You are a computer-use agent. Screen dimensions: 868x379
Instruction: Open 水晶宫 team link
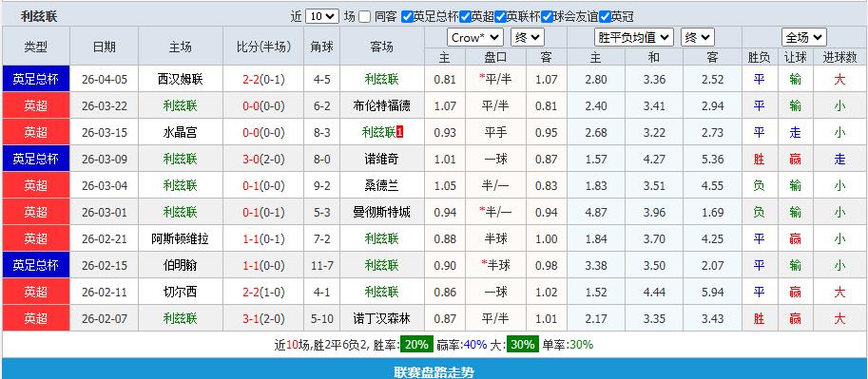pos(180,132)
